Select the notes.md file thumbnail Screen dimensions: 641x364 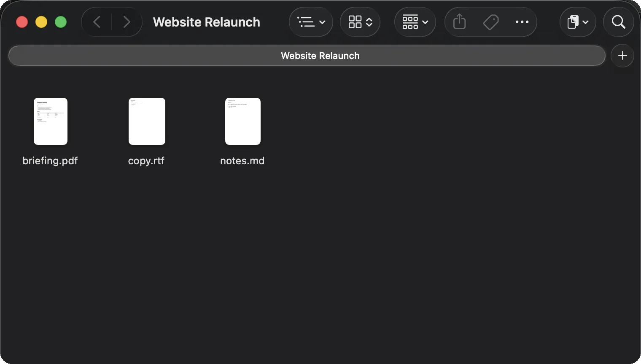coord(243,121)
